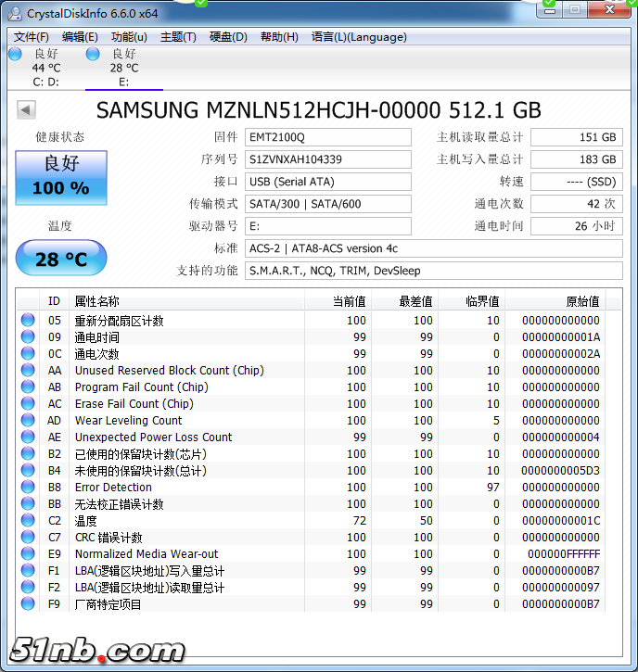The width and height of the screenshot is (638, 672).
Task: Open the 功能(u) menu
Action: (x=129, y=37)
